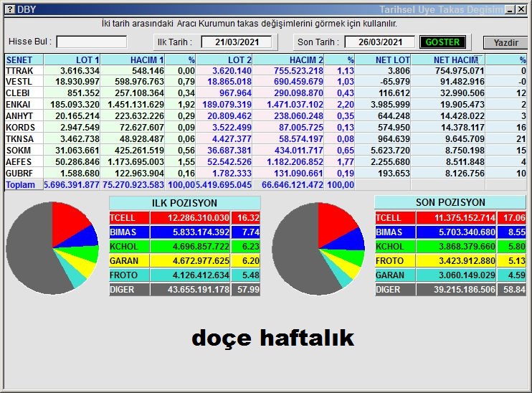This screenshot has width=532, height=393.
Task: Click gray DIGER swatch in ILK POZISYON
Action: click(x=129, y=290)
